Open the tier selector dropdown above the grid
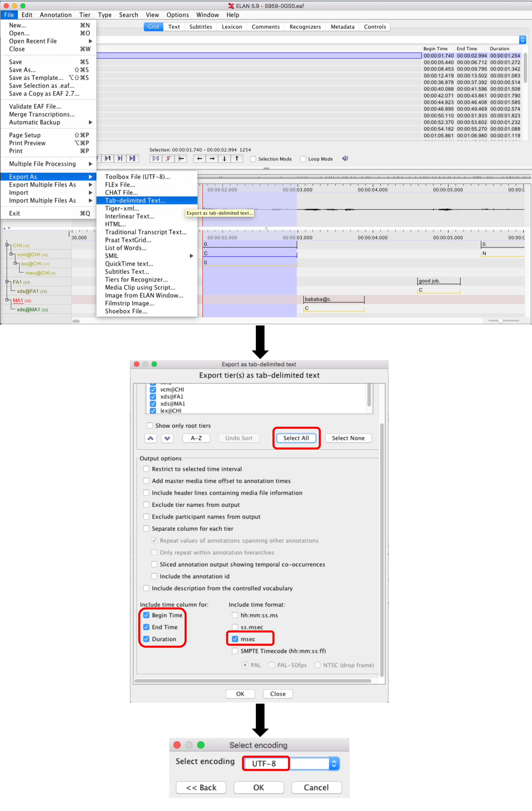 (x=522, y=40)
